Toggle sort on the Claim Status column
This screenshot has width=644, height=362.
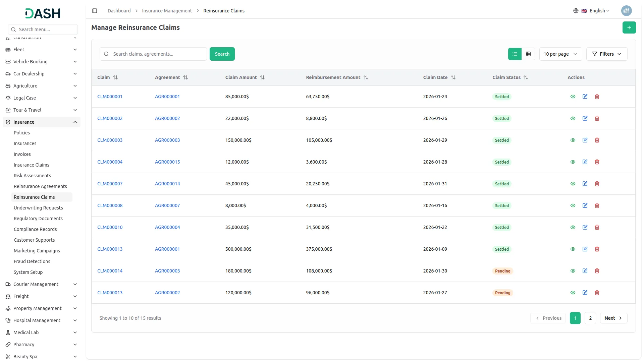click(526, 77)
